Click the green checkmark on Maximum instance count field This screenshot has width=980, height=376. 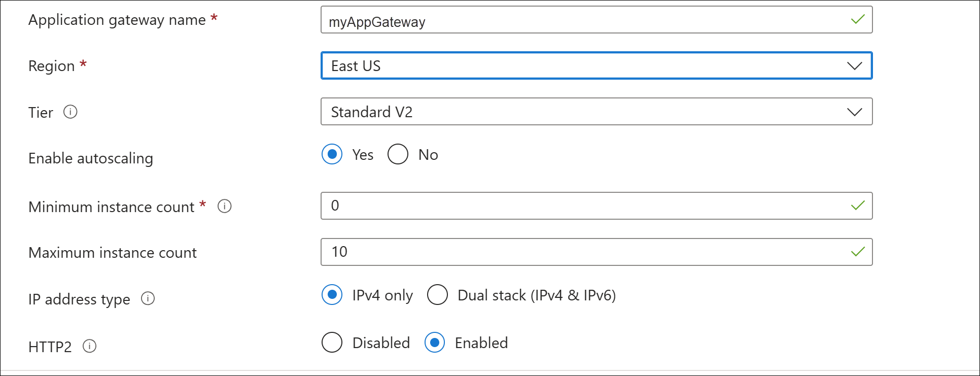point(857,252)
